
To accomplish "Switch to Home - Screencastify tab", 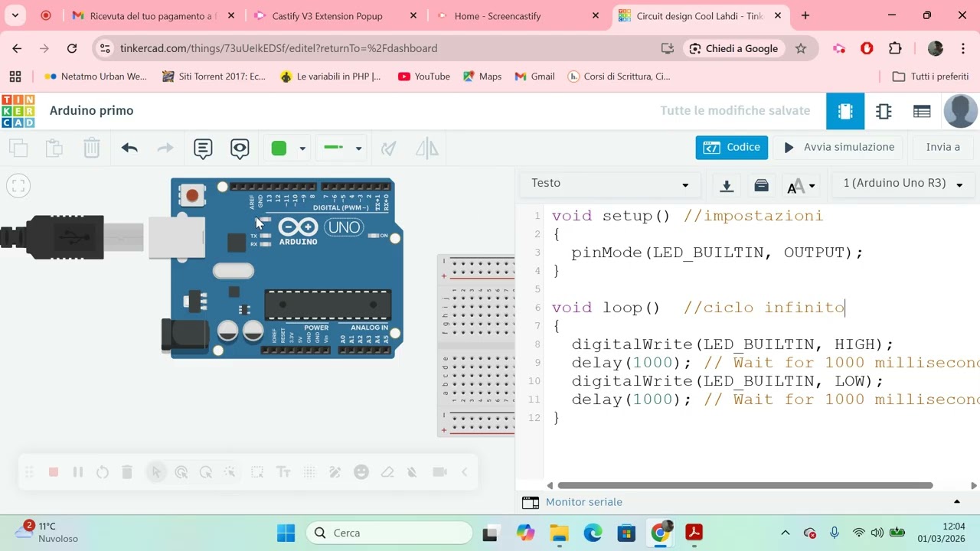I will [x=518, y=15].
